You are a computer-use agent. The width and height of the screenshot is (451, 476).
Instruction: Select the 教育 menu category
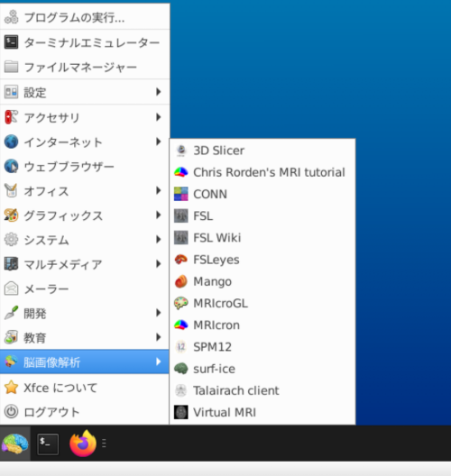coord(85,337)
